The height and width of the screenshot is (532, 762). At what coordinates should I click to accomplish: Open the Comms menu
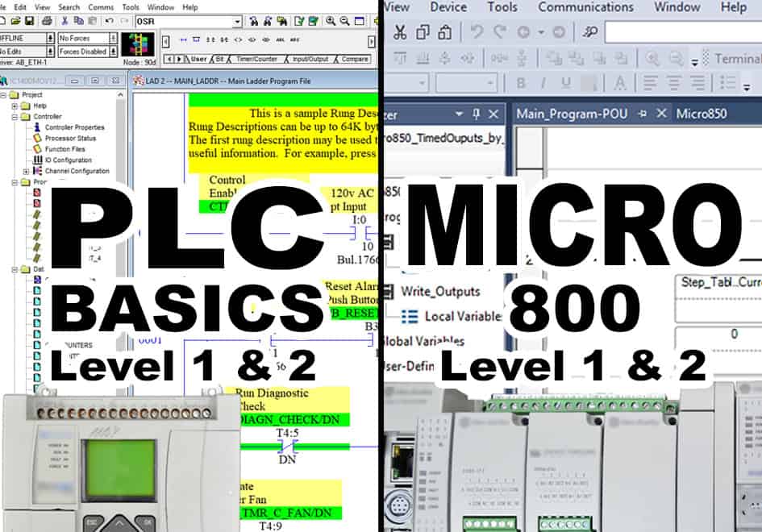click(101, 6)
